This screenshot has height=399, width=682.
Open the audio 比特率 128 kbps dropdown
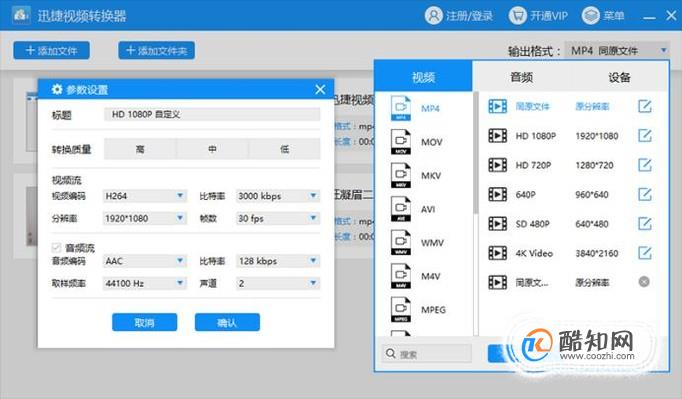(x=278, y=261)
